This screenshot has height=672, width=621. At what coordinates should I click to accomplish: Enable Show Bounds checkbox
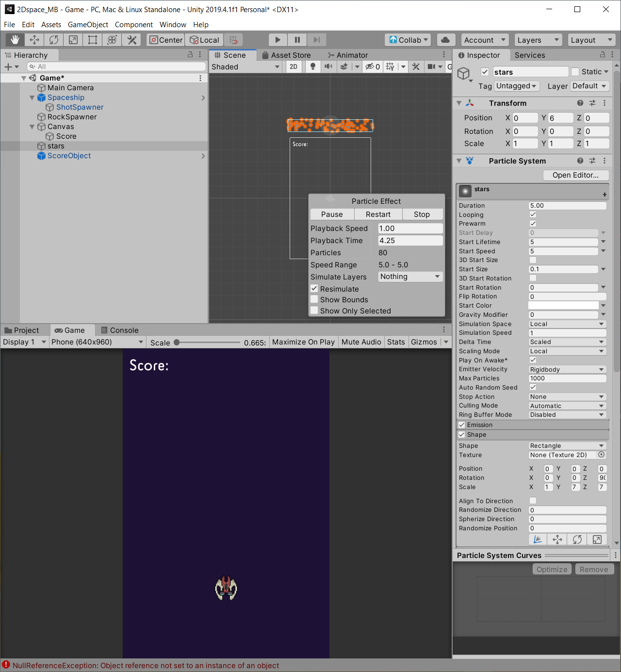tap(314, 299)
